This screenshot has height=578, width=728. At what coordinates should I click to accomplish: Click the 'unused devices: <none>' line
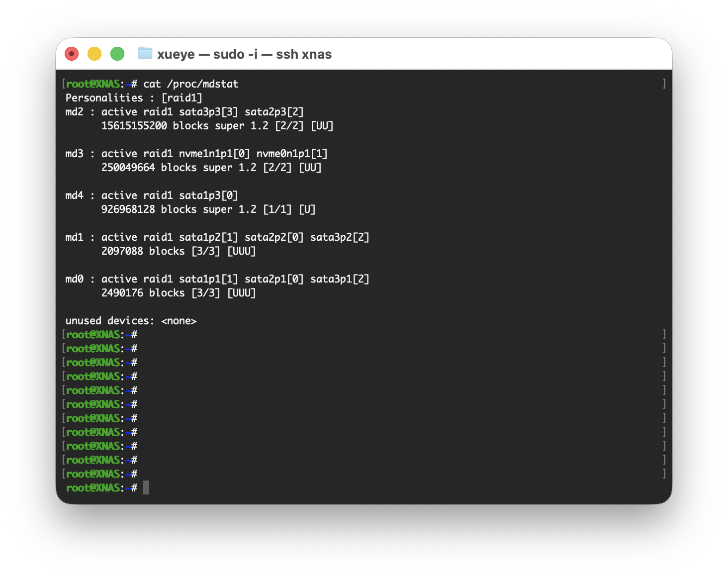point(131,321)
